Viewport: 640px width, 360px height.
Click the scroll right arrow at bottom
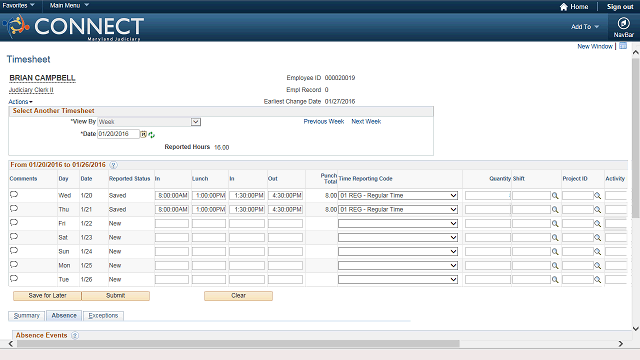click(x=621, y=344)
